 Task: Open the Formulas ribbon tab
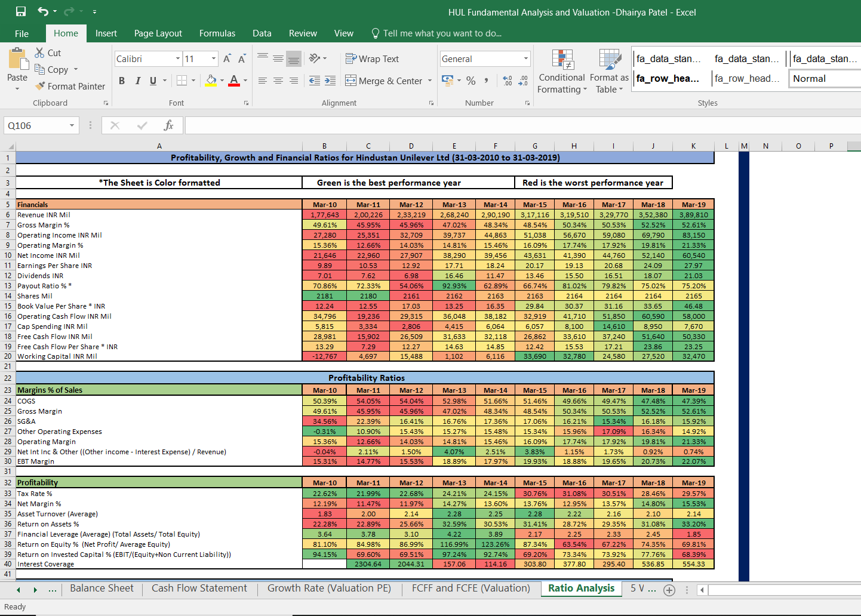click(x=217, y=33)
